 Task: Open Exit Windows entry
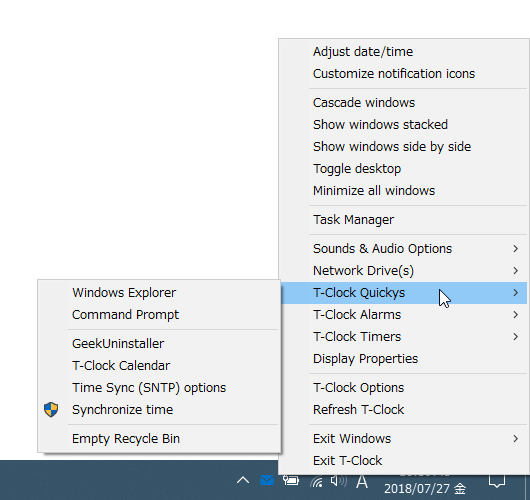(404, 439)
